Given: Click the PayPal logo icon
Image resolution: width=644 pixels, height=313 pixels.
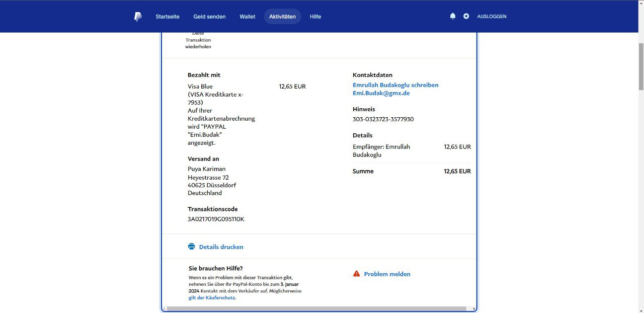Looking at the screenshot, I should (138, 17).
